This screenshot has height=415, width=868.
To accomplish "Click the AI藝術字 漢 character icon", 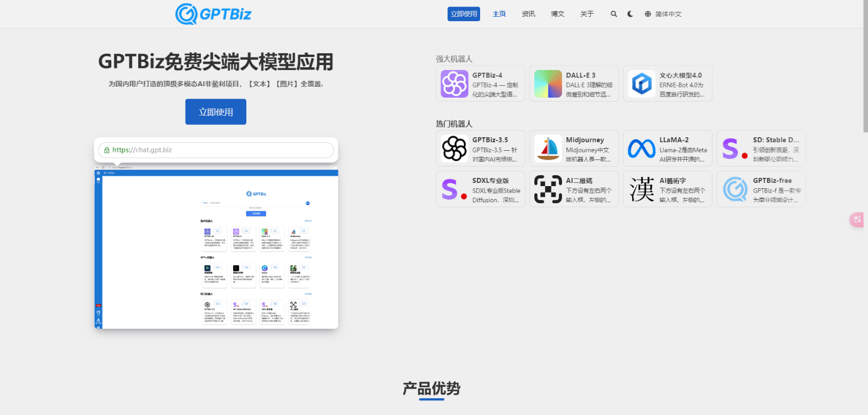I will (x=642, y=189).
